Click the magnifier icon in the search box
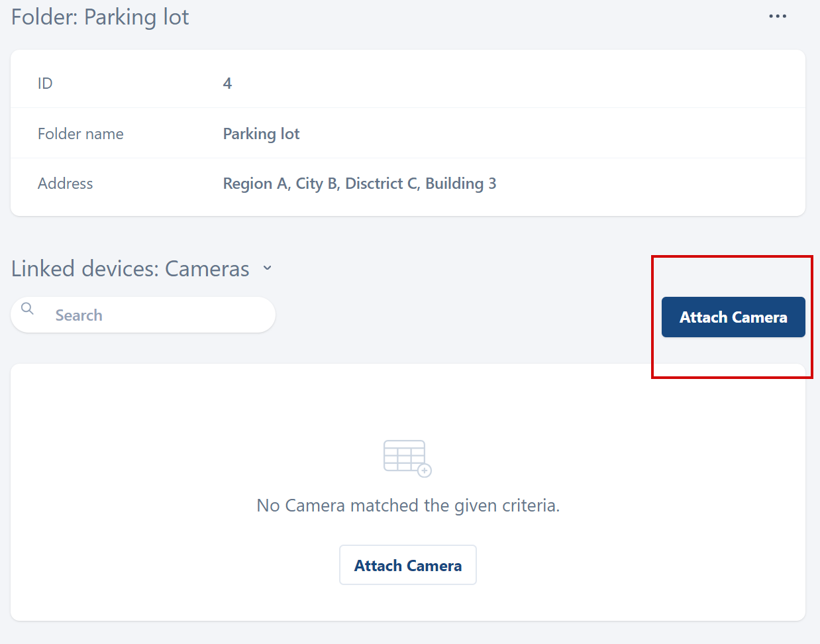The image size is (820, 644). 27,309
